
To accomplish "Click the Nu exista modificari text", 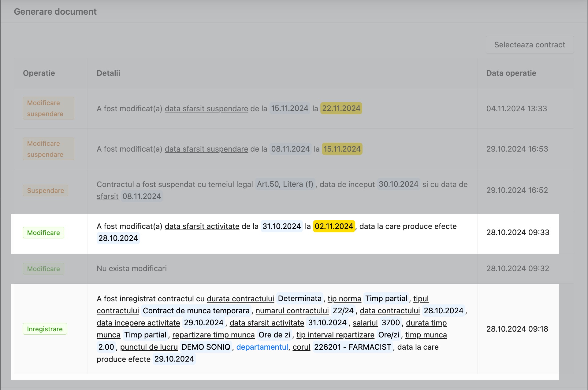I will 132,268.
